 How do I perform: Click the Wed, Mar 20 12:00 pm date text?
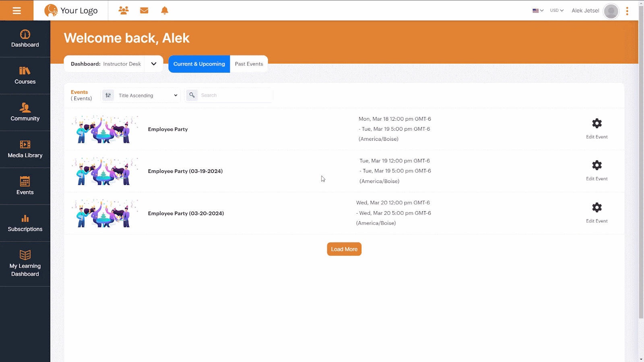(393, 203)
